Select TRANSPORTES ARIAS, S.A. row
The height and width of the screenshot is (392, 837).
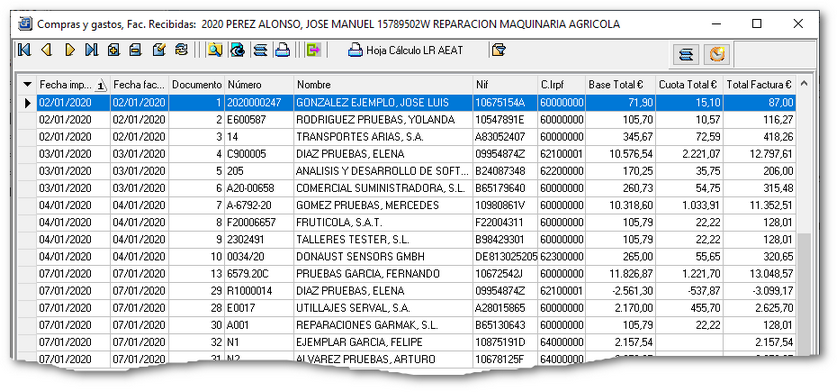(x=416, y=137)
